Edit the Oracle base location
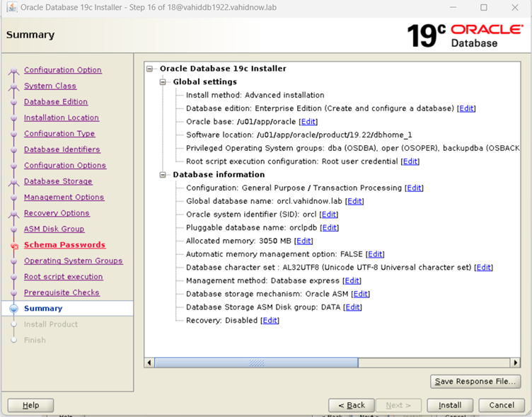Viewport: 532px width, 417px height. coord(308,122)
